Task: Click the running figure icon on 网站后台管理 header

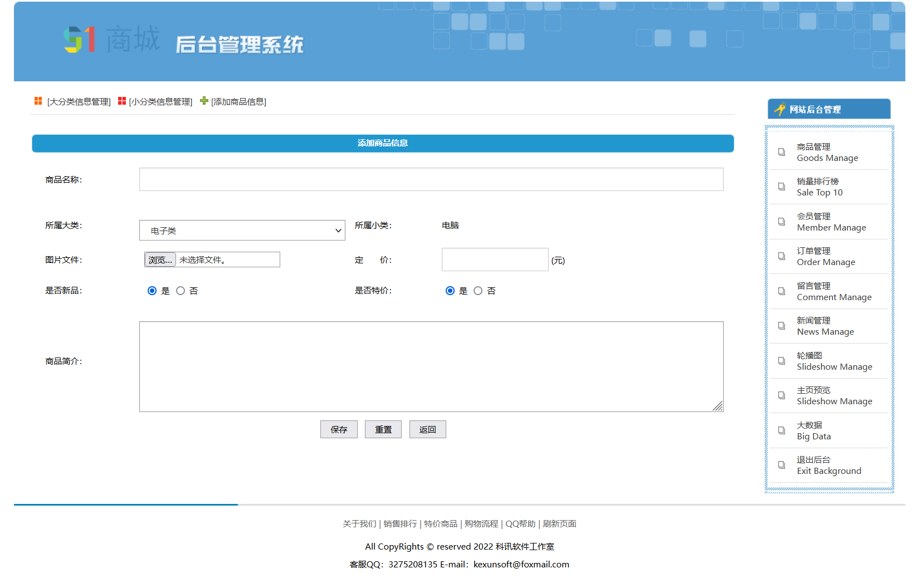Action: point(779,109)
